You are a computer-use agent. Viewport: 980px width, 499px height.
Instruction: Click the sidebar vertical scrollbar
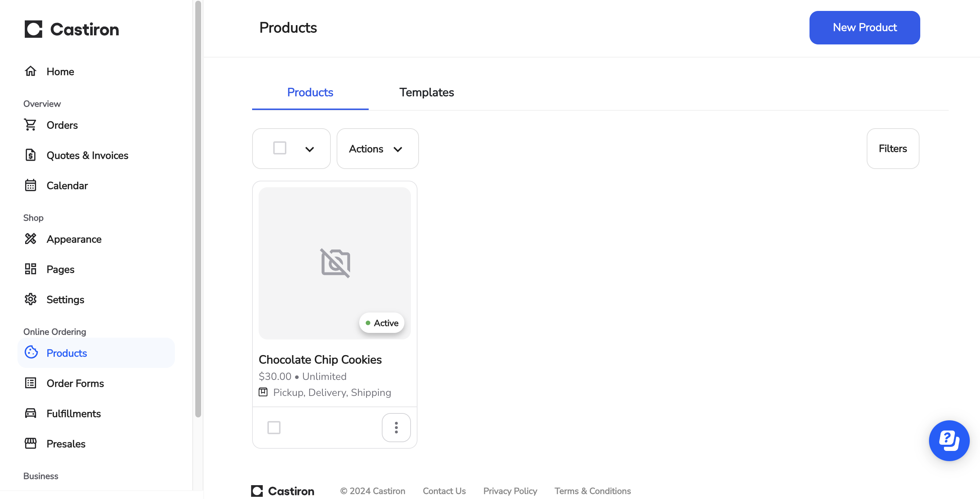(198, 209)
